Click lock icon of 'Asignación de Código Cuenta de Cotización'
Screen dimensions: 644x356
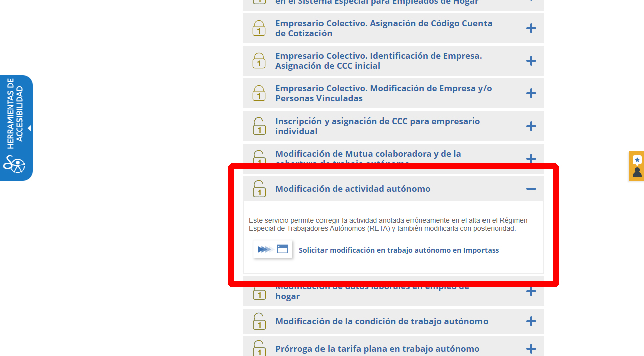pos(259,28)
